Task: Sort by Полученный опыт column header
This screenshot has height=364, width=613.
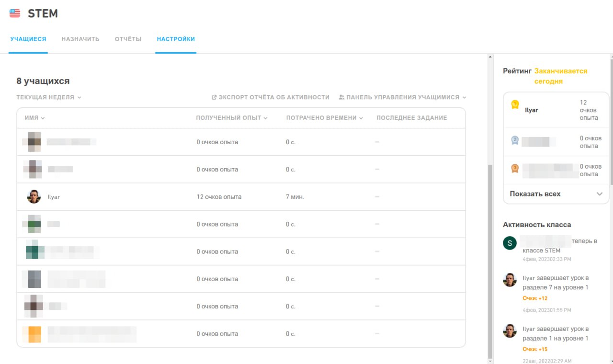Action: [231, 118]
